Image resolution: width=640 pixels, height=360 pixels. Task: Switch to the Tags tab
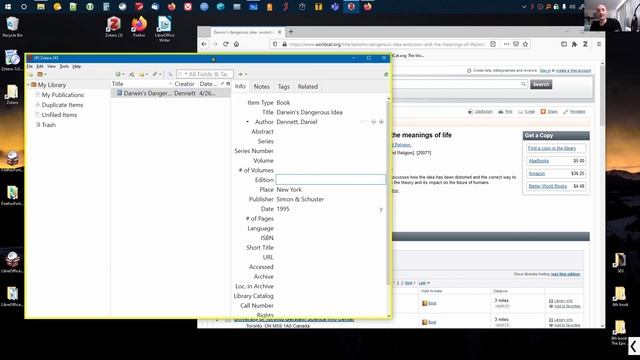[x=284, y=87]
